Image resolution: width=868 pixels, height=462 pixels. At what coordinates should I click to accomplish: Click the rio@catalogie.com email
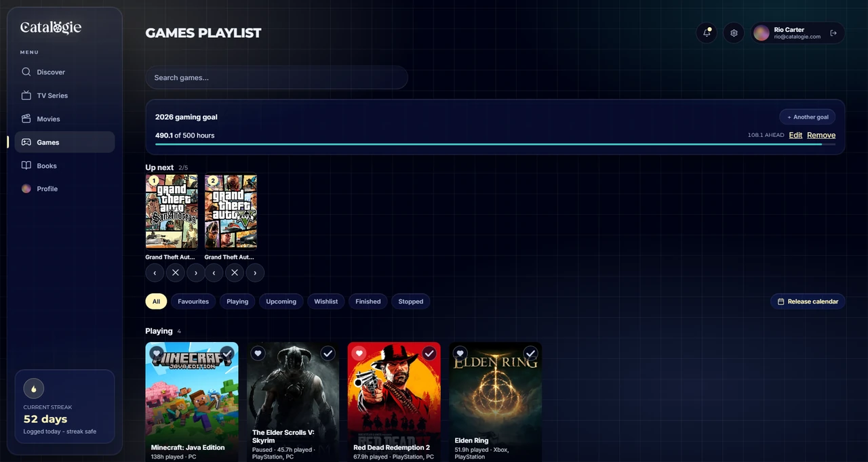tap(797, 37)
